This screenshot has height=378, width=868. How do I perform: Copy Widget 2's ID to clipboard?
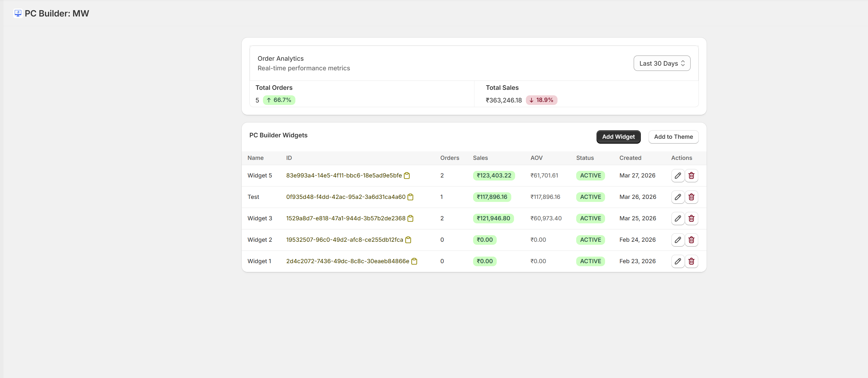coord(408,240)
